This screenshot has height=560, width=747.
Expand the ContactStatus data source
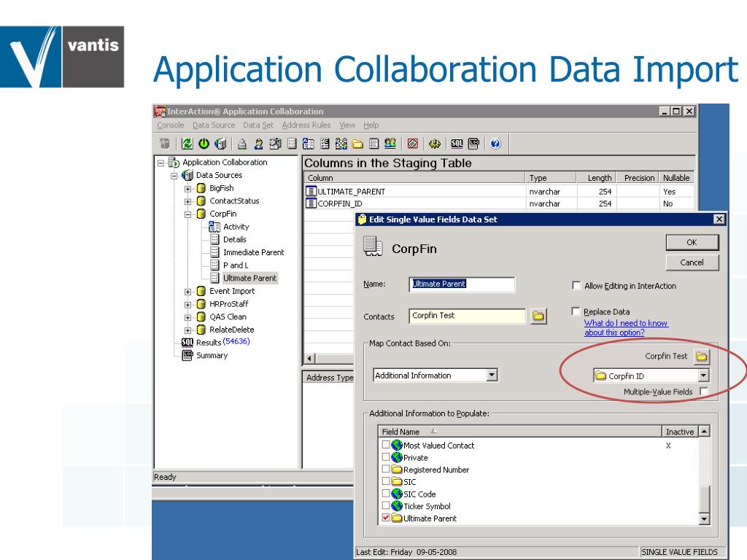187,201
